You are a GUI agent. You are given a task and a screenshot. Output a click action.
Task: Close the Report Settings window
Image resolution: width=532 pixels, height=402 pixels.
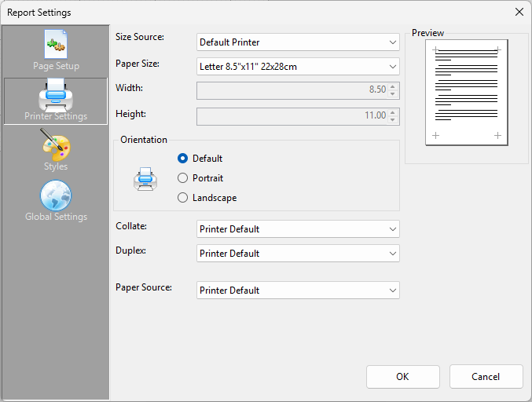tap(519, 13)
